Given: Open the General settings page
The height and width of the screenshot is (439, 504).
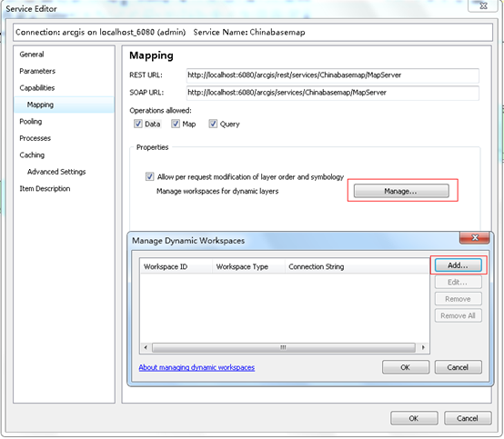Looking at the screenshot, I should tap(32, 55).
